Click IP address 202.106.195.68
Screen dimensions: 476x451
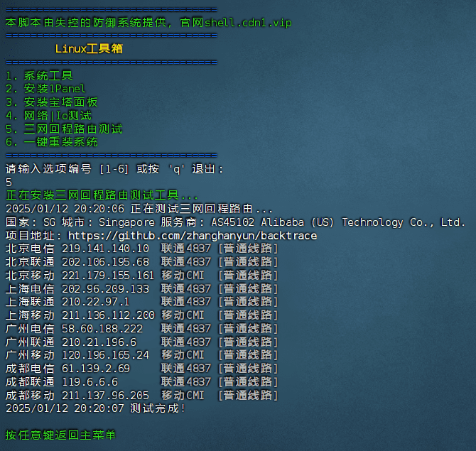click(x=105, y=262)
